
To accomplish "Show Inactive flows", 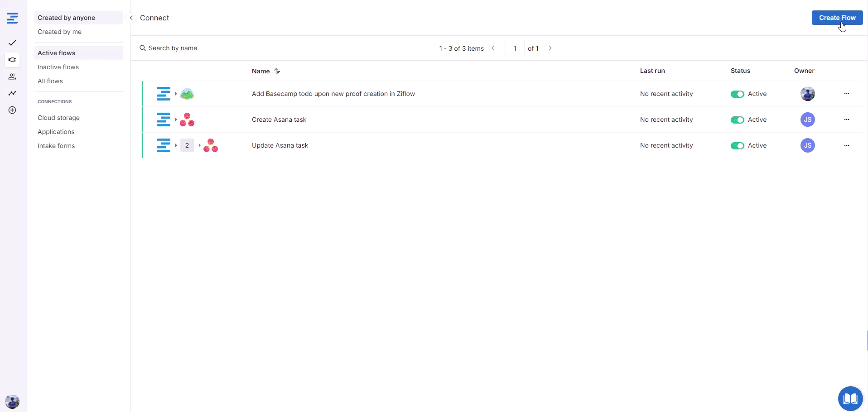I will 58,67.
